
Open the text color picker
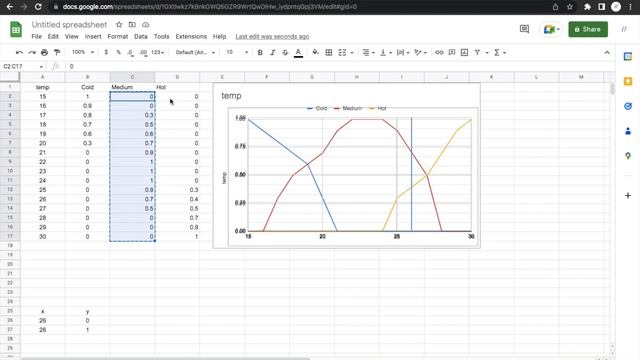298,53
